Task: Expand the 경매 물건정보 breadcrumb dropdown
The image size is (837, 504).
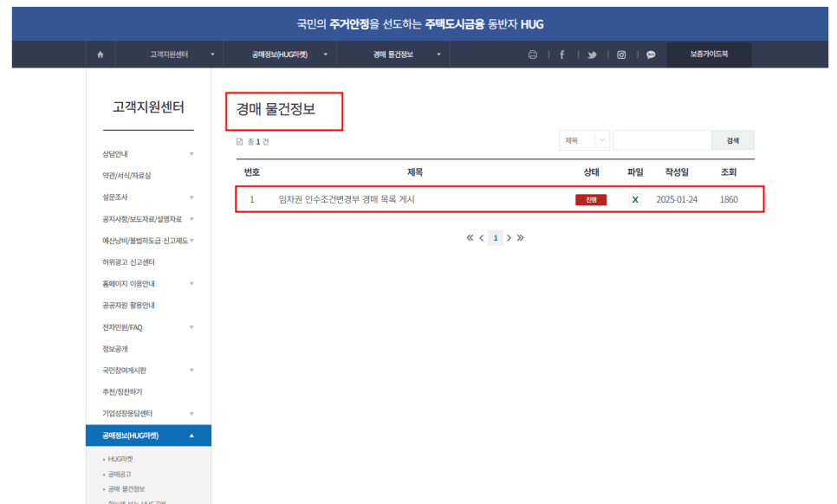Action: coord(438,55)
